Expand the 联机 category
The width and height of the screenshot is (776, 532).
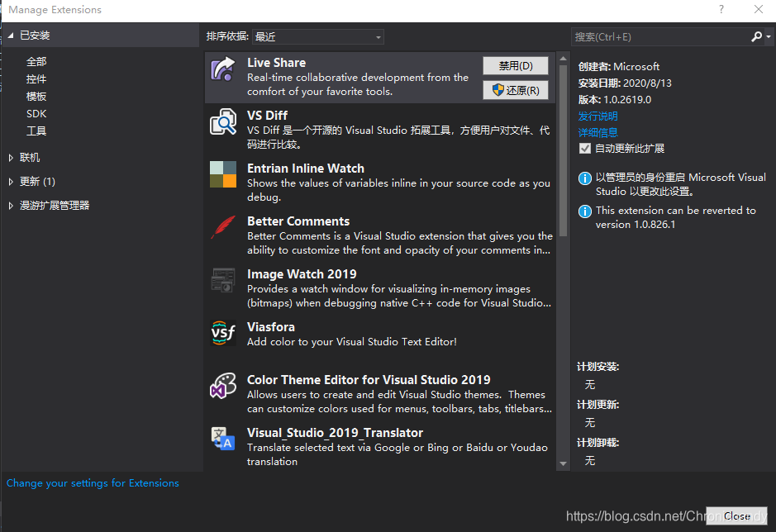[x=11, y=158]
